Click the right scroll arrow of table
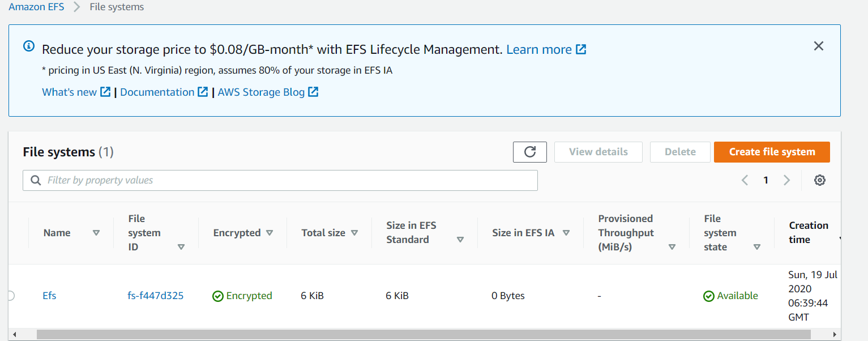This screenshot has width=868, height=341. (x=836, y=334)
